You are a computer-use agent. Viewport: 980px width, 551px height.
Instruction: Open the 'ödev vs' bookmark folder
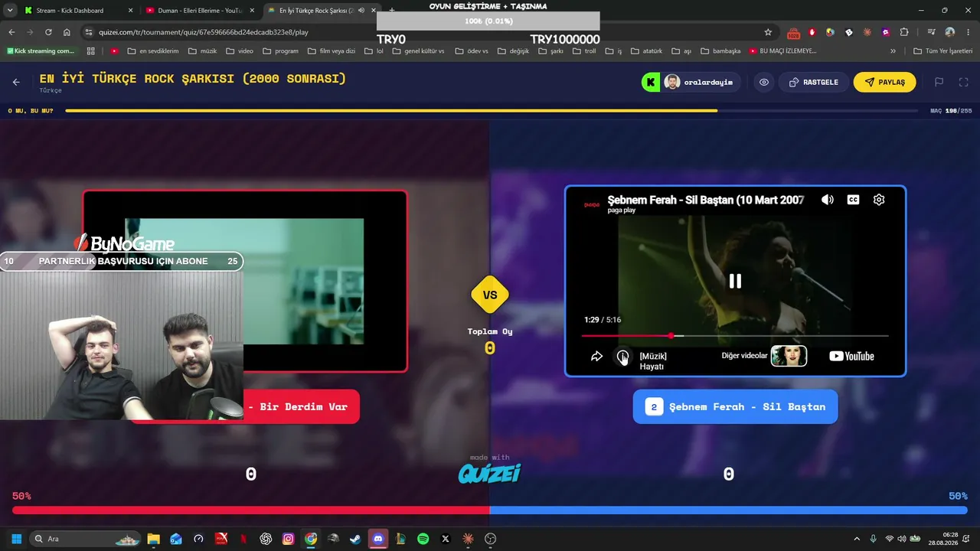[x=471, y=51]
